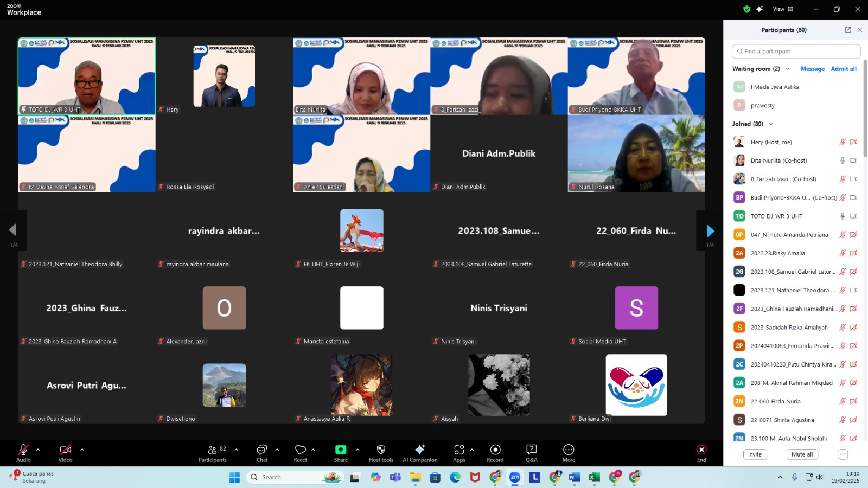This screenshot has height=488, width=868.
Task: Open the Apps menu icon
Action: tap(459, 453)
